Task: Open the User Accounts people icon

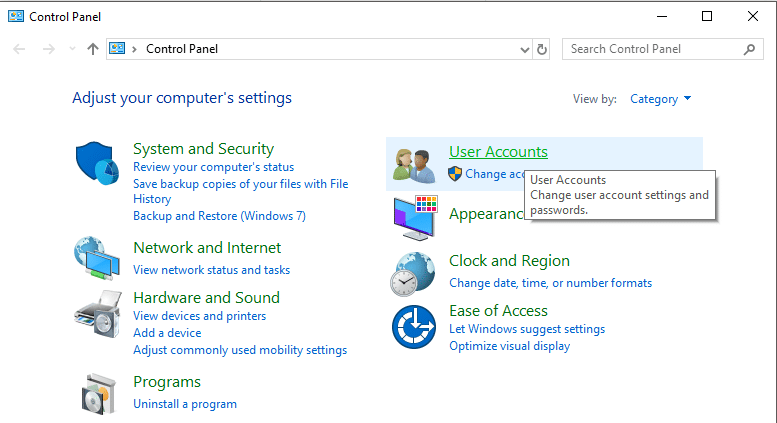Action: click(x=414, y=165)
